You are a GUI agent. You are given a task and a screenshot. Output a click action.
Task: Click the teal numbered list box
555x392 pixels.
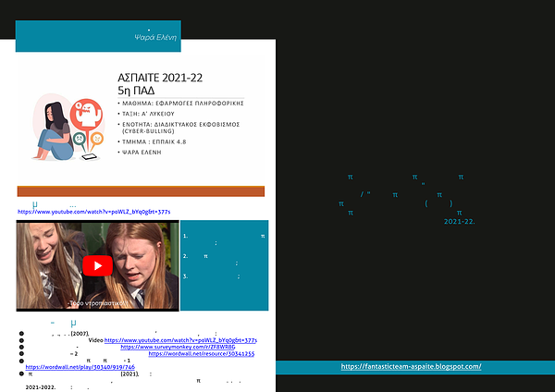[225, 265]
